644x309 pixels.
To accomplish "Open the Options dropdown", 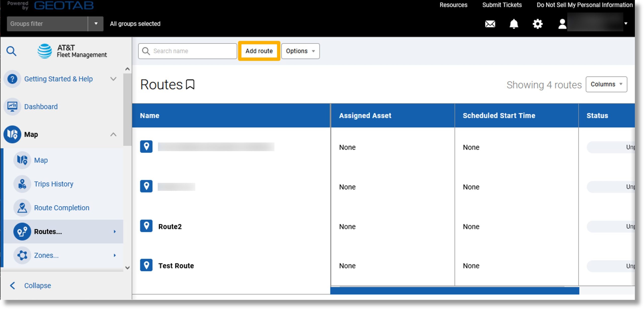I will coord(300,51).
